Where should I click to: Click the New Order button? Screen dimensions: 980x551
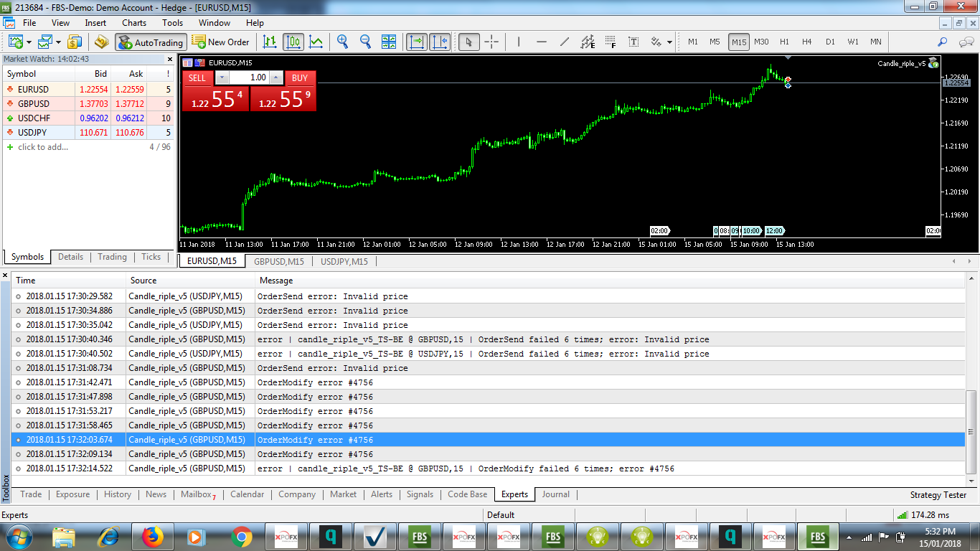221,42
